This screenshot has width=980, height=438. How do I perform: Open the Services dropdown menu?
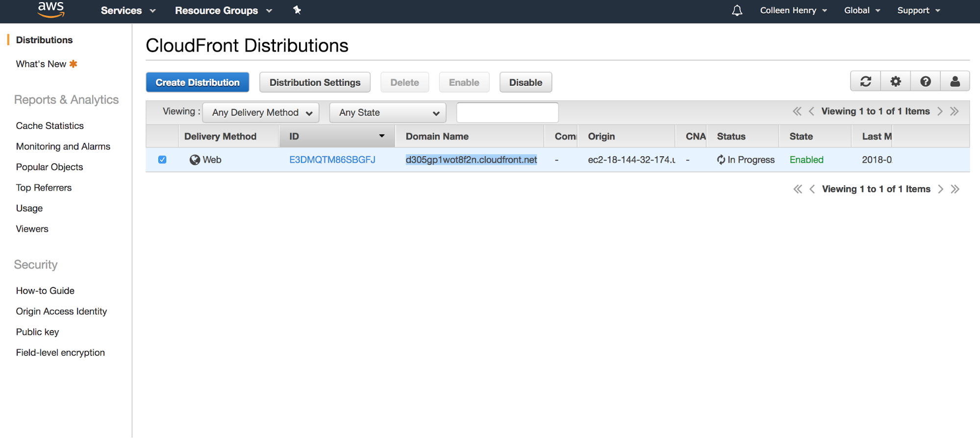pos(128,10)
